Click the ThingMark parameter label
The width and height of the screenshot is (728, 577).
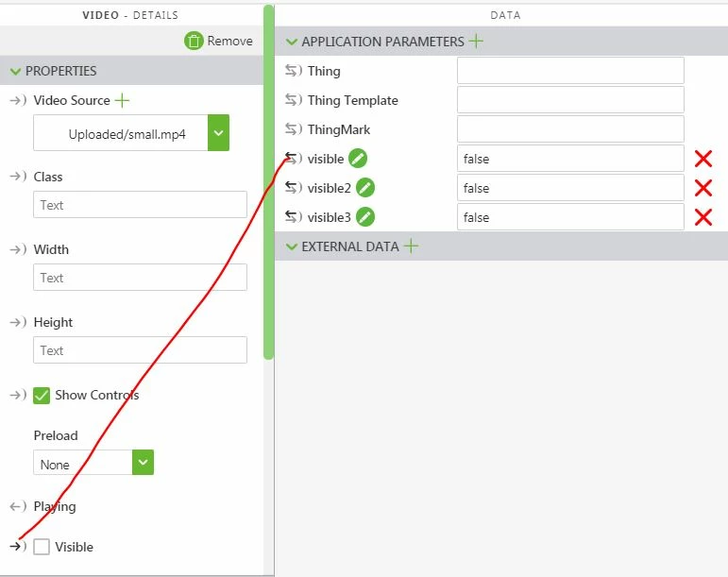[339, 129]
